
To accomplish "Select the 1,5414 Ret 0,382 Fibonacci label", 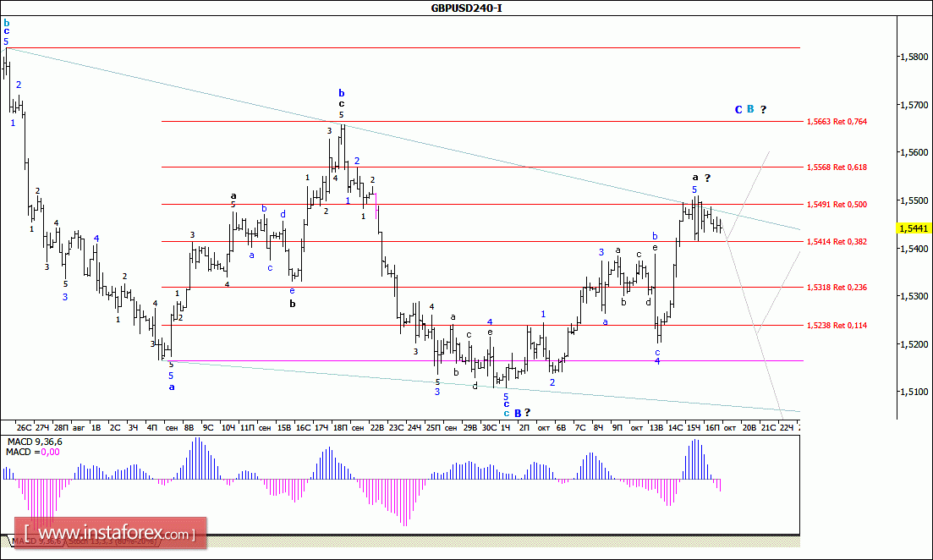I will 837,242.
